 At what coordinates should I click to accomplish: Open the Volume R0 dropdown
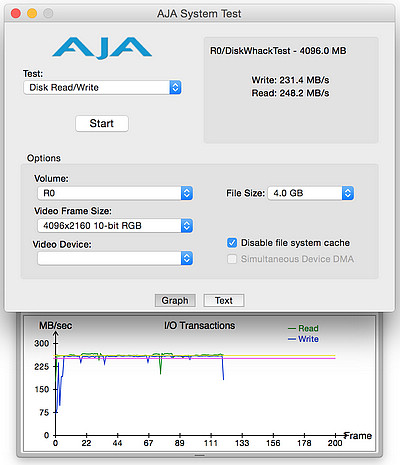click(115, 193)
